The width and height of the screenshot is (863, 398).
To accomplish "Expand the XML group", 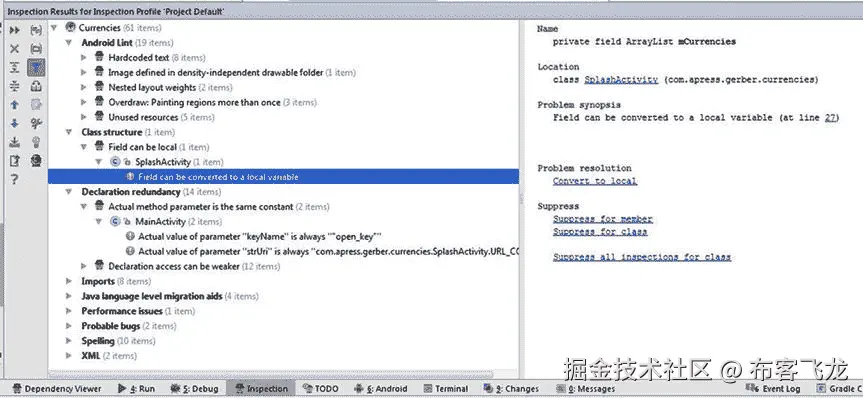I will (69, 356).
